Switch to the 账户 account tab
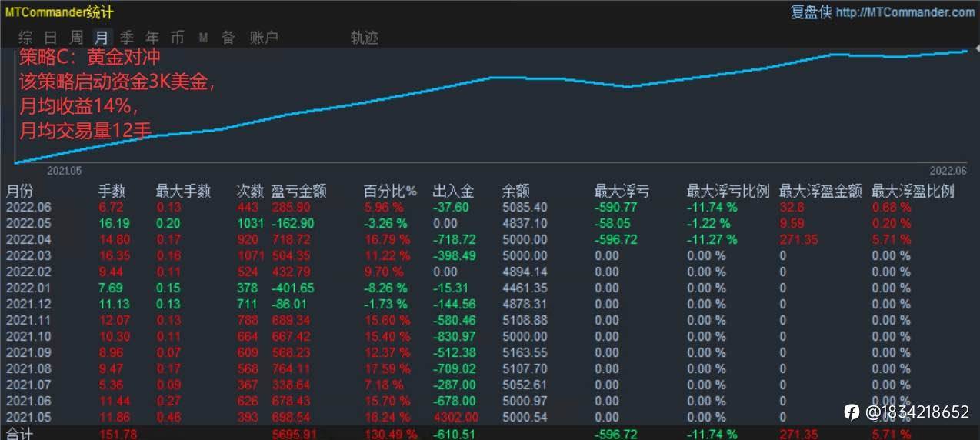This screenshot has height=440, width=980. coord(264,38)
